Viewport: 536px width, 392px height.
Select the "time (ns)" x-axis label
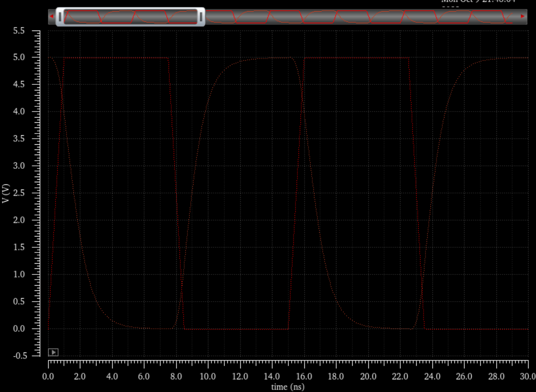pyautogui.click(x=288, y=387)
